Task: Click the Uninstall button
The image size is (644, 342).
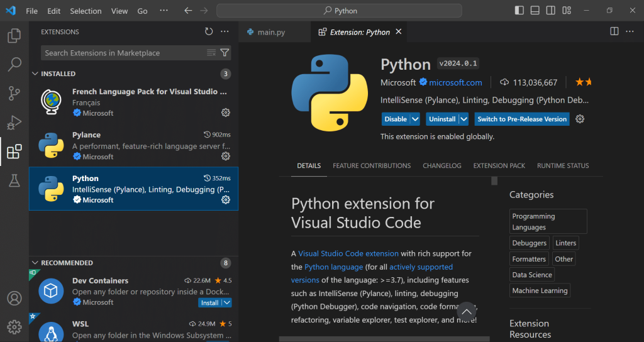Action: click(x=442, y=119)
